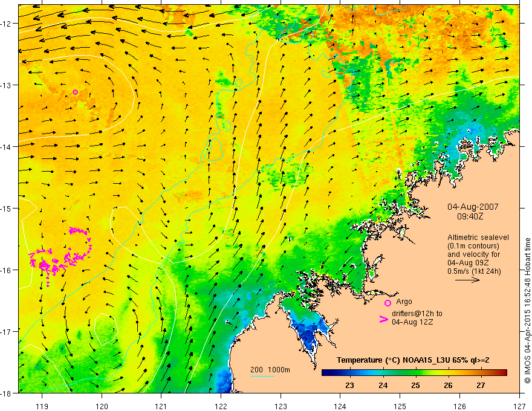
Task: Click the '-17' latitude axis label
Action: pos(7,332)
